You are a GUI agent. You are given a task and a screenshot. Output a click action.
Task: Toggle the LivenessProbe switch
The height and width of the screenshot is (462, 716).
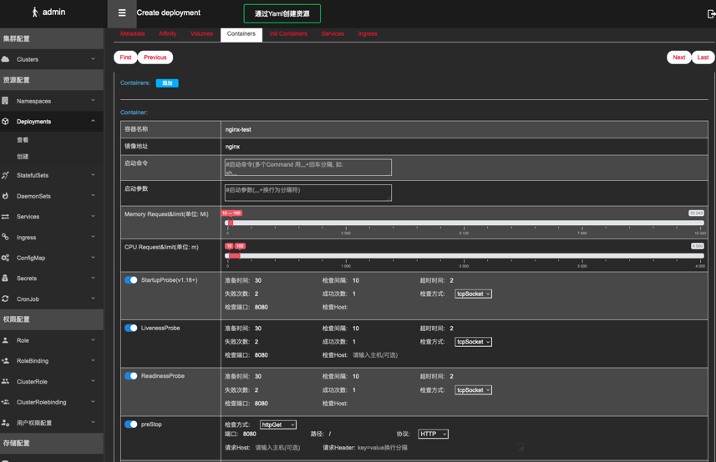click(131, 328)
